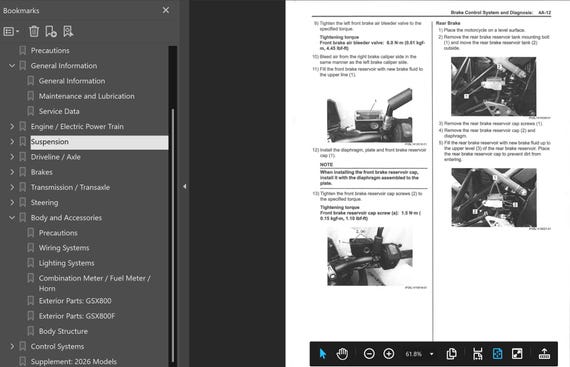Image resolution: width=570 pixels, height=367 pixels.
Task: Activate the Selection arrow tool
Action: [323, 354]
